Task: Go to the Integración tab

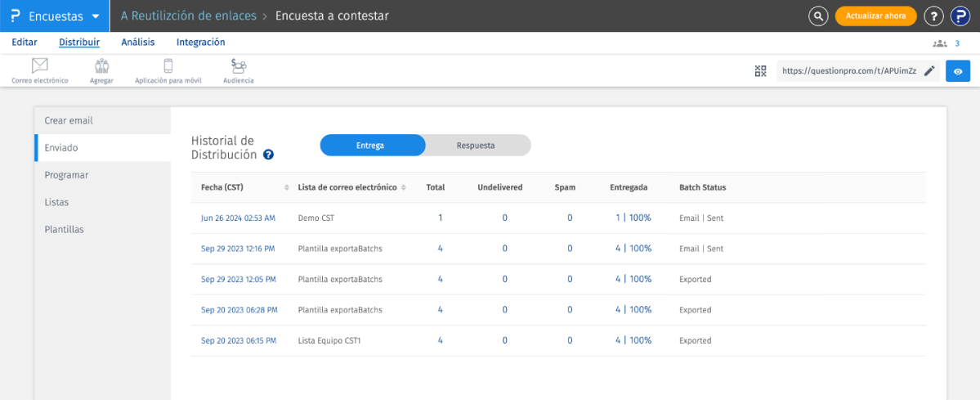Action: click(200, 43)
